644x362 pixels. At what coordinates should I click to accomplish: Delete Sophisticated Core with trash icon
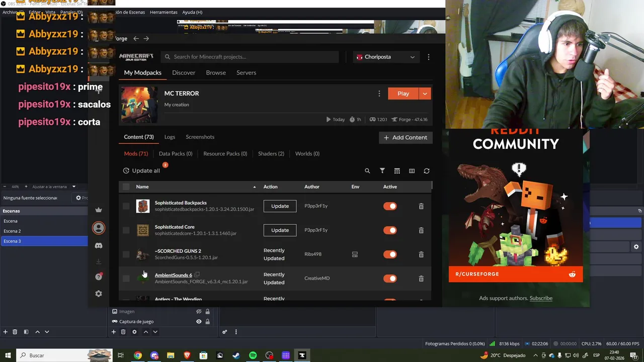click(x=421, y=230)
